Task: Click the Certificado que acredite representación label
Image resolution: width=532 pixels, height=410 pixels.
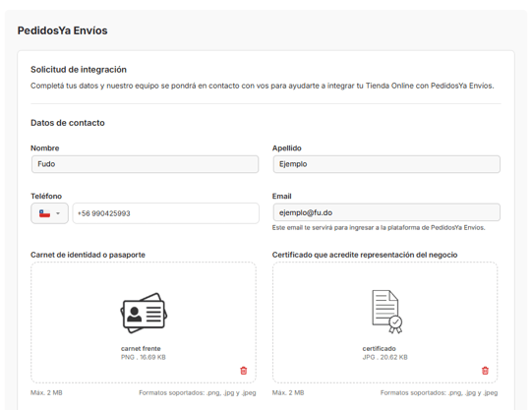Action: (x=365, y=255)
